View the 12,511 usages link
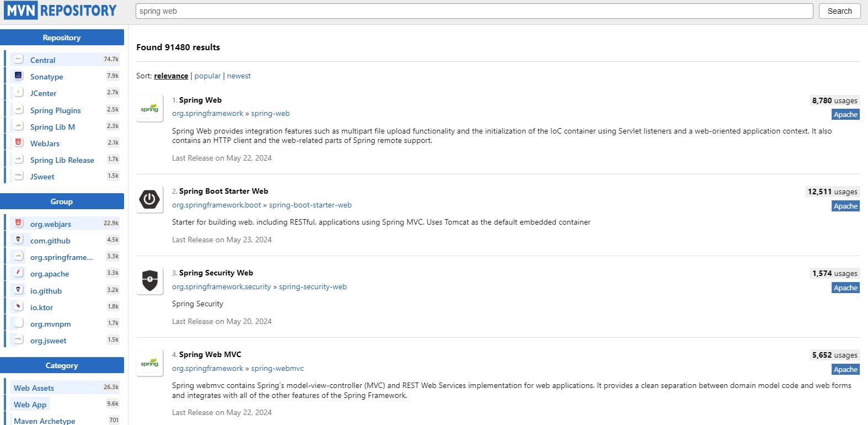The width and height of the screenshot is (868, 425). click(832, 192)
